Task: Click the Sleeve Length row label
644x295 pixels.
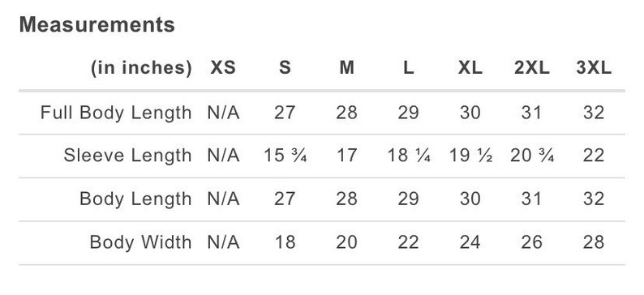Action: click(x=127, y=156)
